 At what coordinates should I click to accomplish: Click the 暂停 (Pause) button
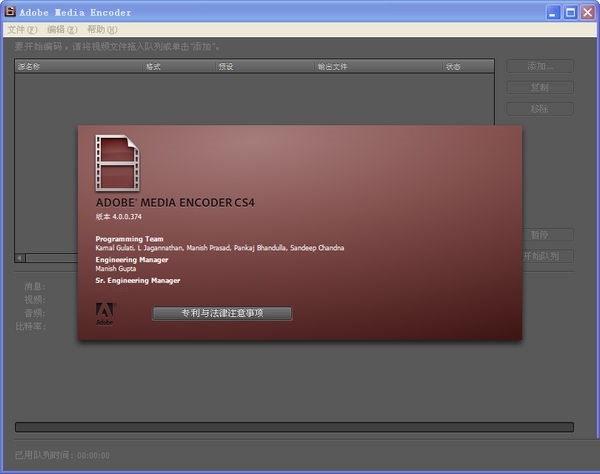pos(547,235)
